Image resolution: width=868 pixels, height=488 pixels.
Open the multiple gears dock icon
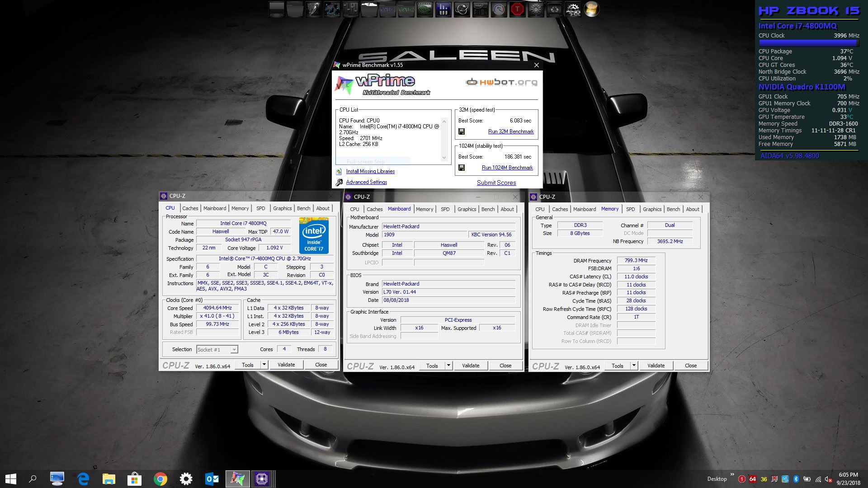(x=573, y=9)
